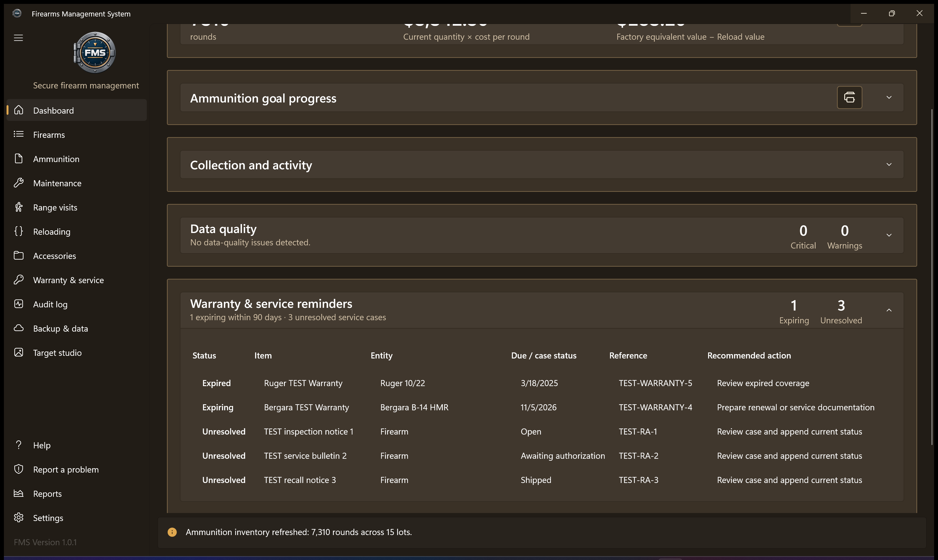Open the Range visits page icon
Image resolution: width=938 pixels, height=560 pixels.
[x=18, y=207]
